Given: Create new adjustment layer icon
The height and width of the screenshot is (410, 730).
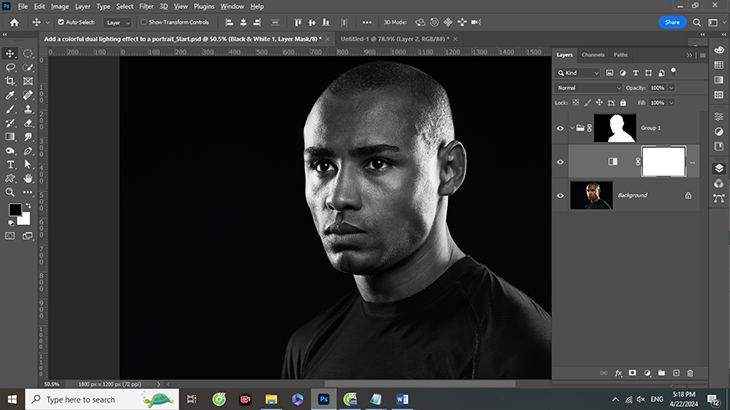Looking at the screenshot, I should tap(647, 373).
